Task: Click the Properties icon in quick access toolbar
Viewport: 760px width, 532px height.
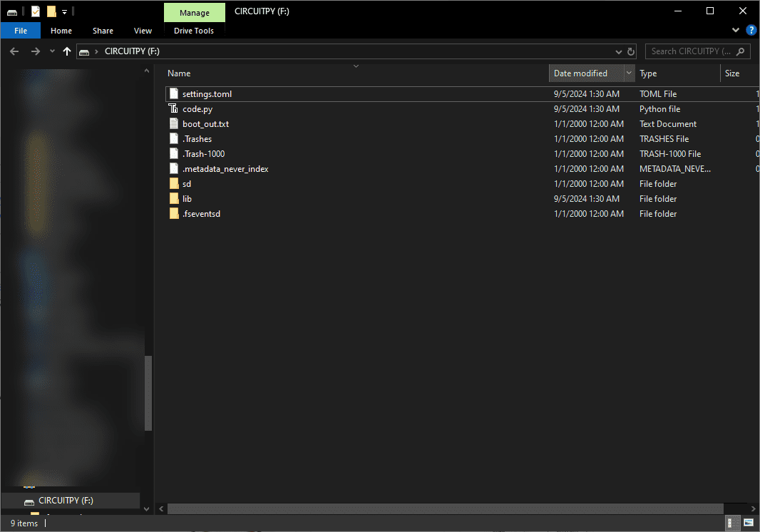Action: pos(36,11)
